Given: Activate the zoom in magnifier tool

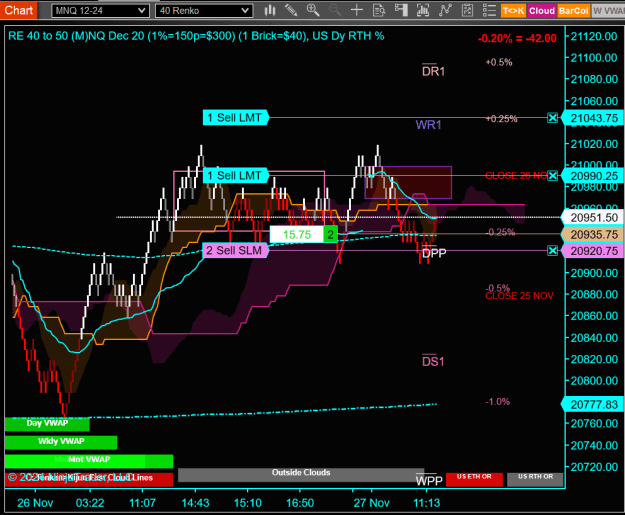Looking at the screenshot, I should [x=313, y=10].
